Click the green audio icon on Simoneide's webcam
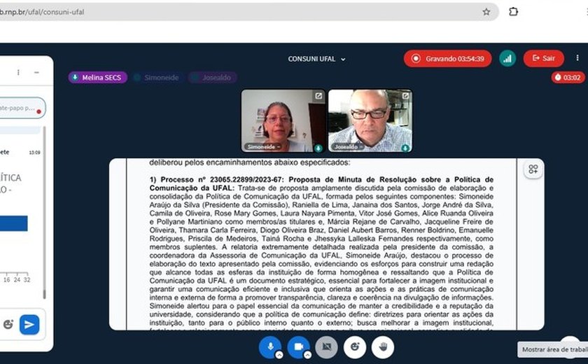Viewport: 588px width, 364px height. [318, 148]
